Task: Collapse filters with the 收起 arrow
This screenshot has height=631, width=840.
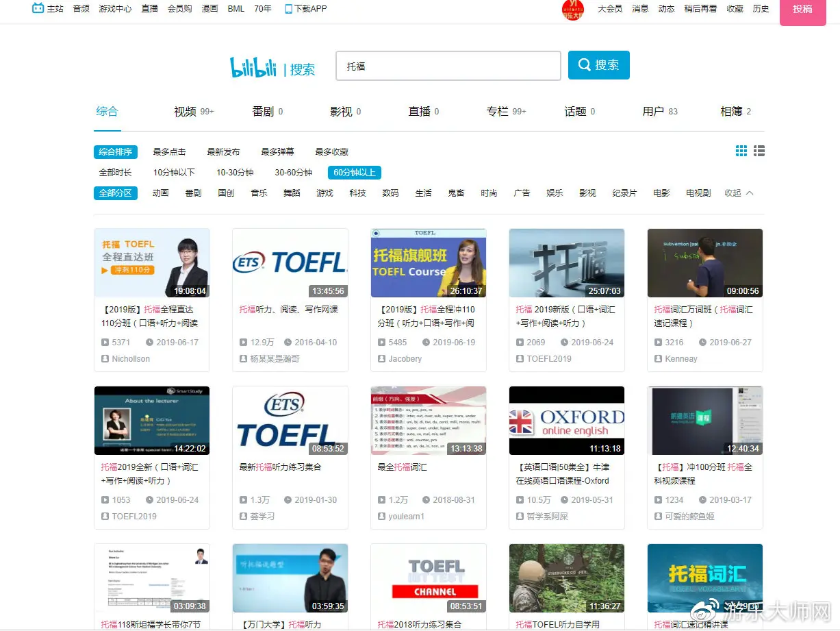Action: (x=750, y=193)
